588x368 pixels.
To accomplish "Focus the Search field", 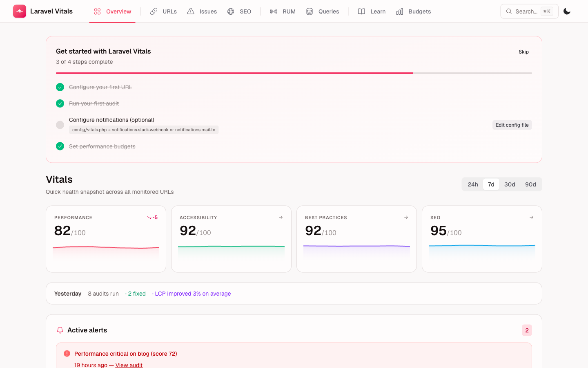I will [x=529, y=11].
